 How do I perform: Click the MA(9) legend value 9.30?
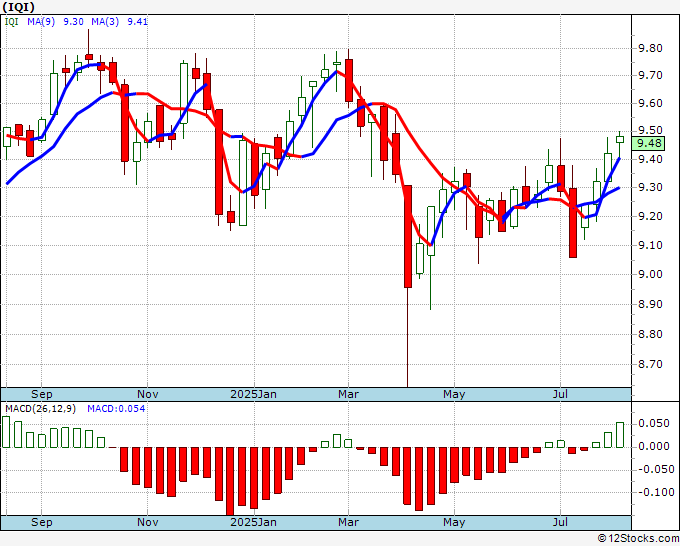pyautogui.click(x=73, y=21)
